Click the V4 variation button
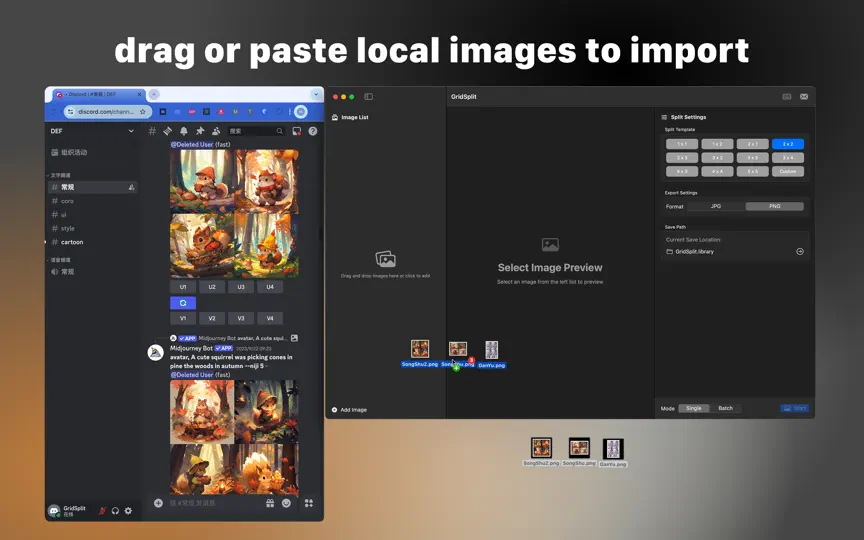This screenshot has height=540, width=864. click(270, 318)
